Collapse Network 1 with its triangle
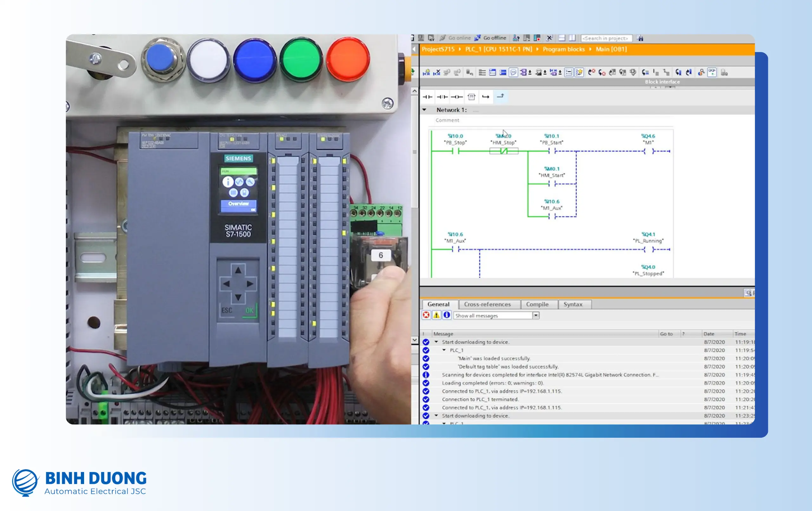812x511 pixels. pos(424,110)
